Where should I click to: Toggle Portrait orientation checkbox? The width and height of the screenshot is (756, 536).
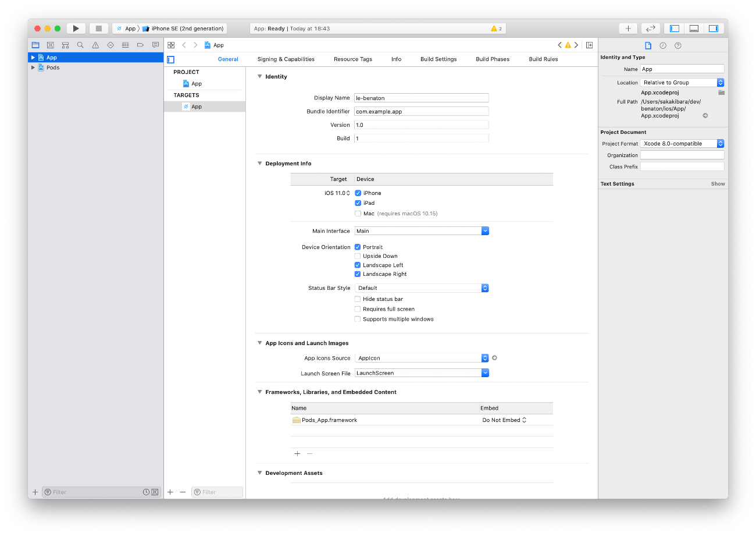pos(358,247)
